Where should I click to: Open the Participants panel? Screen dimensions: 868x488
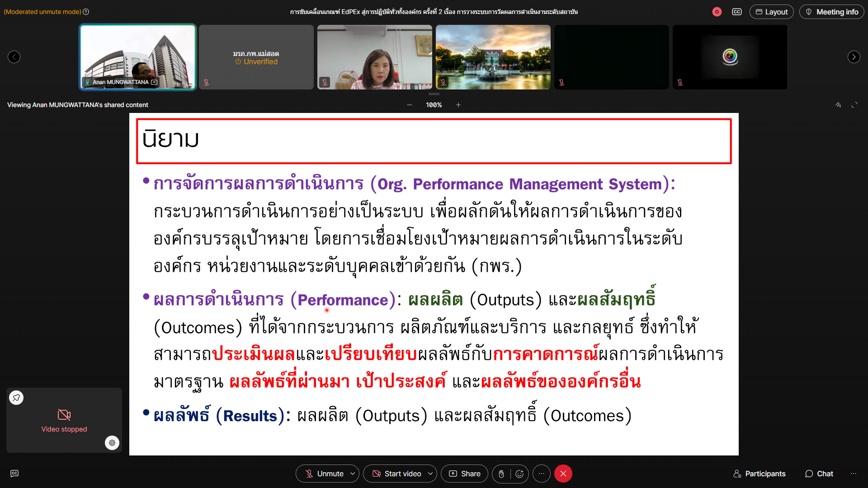click(x=759, y=474)
